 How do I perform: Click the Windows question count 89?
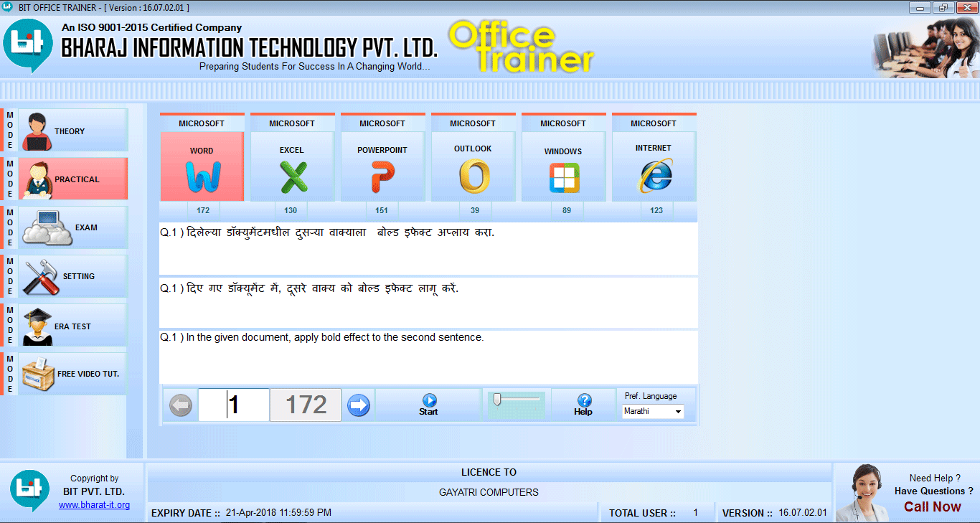click(x=567, y=210)
